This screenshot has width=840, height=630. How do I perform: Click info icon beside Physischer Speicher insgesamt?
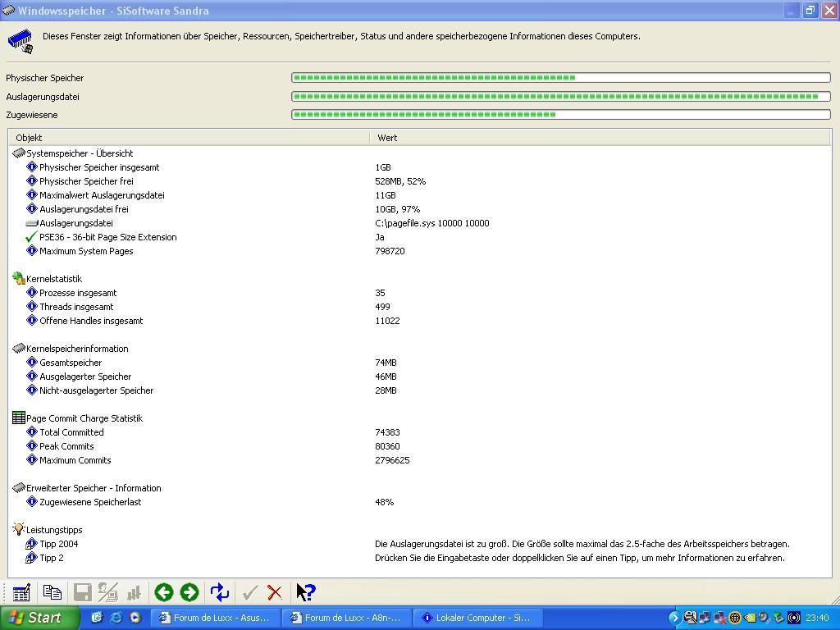pos(32,167)
